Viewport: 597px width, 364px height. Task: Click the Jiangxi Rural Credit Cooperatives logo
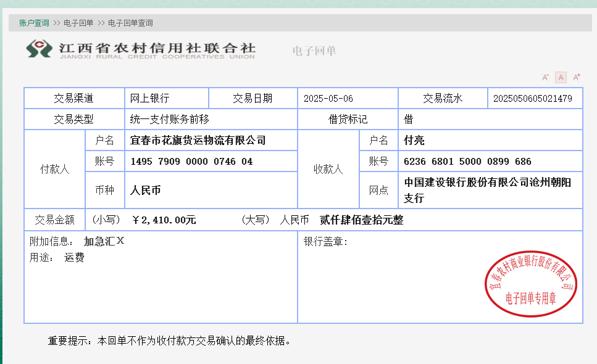141,49
